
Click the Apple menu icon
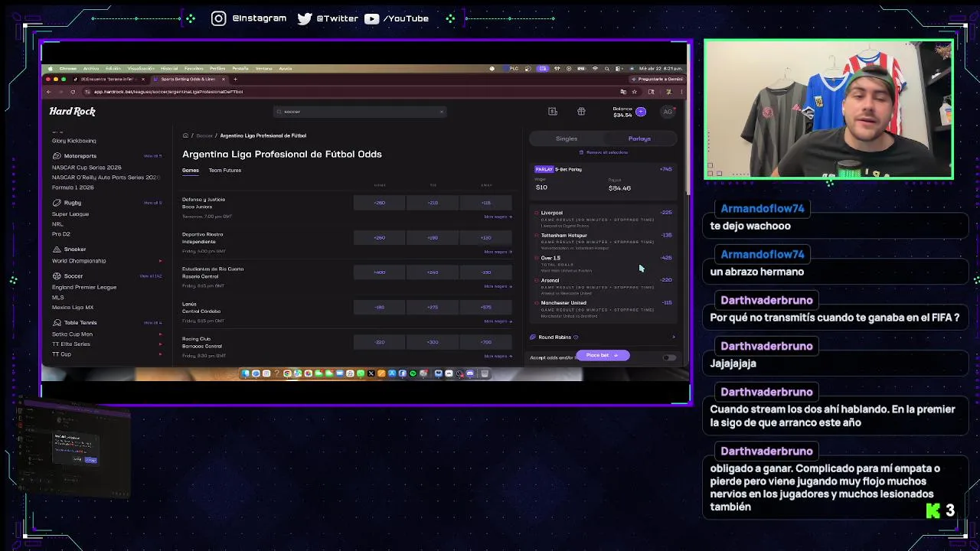(50, 68)
